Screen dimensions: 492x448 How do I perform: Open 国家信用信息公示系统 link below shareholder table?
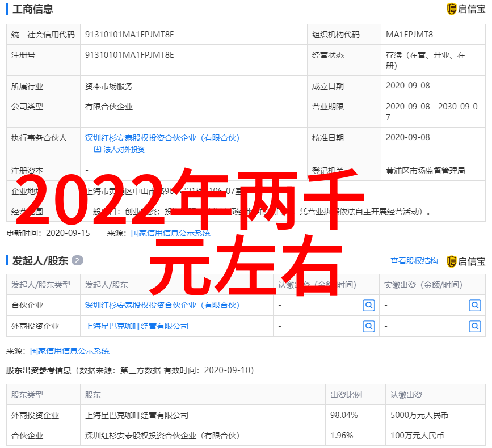coord(70,351)
